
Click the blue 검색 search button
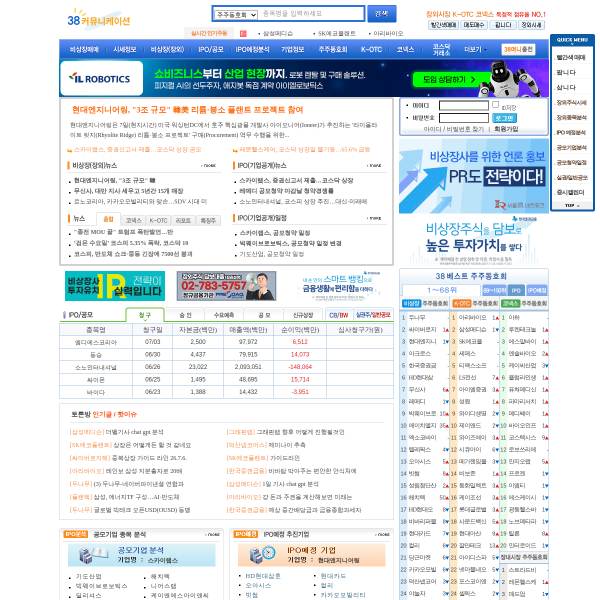coord(382,14)
